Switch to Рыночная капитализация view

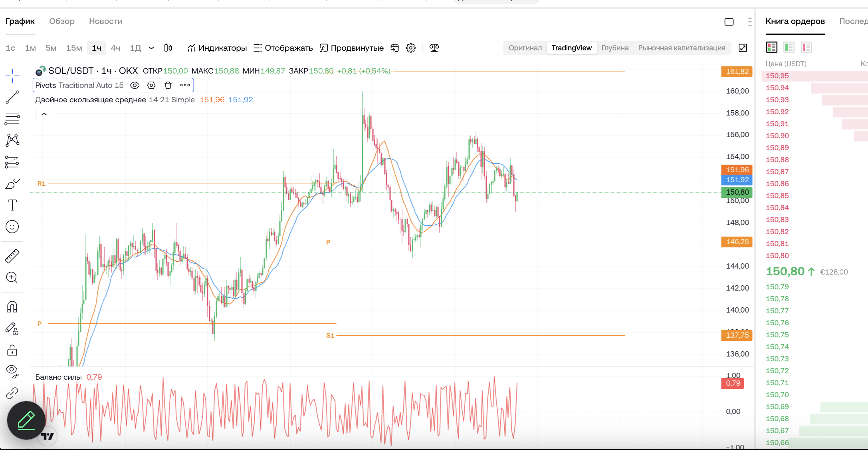click(x=682, y=48)
